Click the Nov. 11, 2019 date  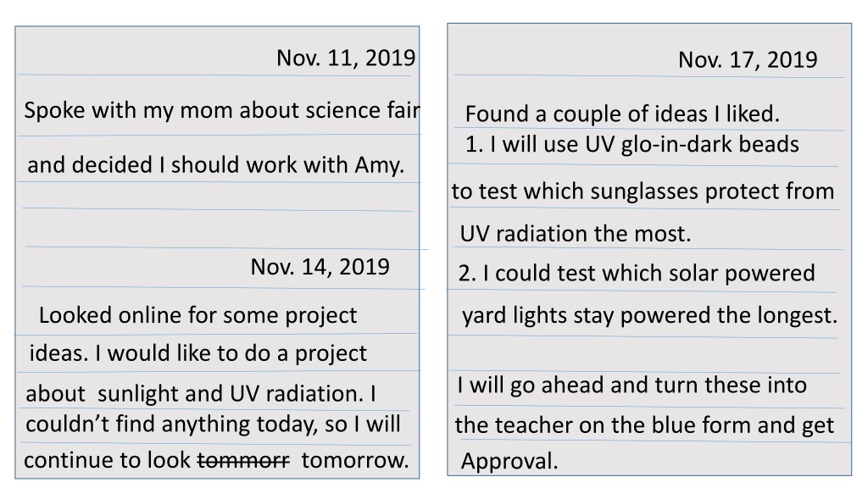346,58
